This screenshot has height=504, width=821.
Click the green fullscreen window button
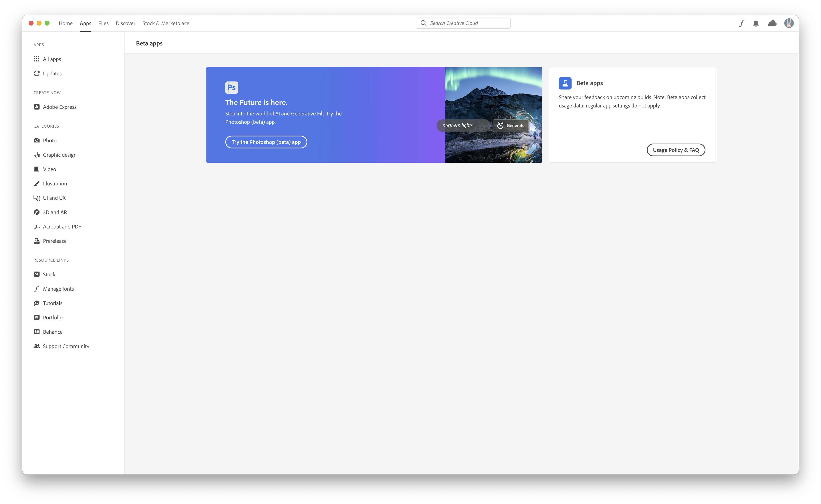tap(47, 23)
